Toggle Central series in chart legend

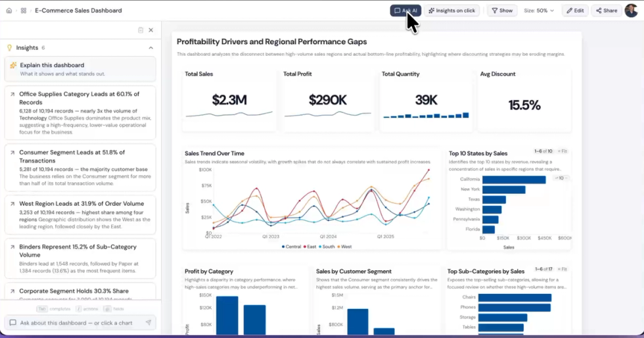click(x=291, y=247)
